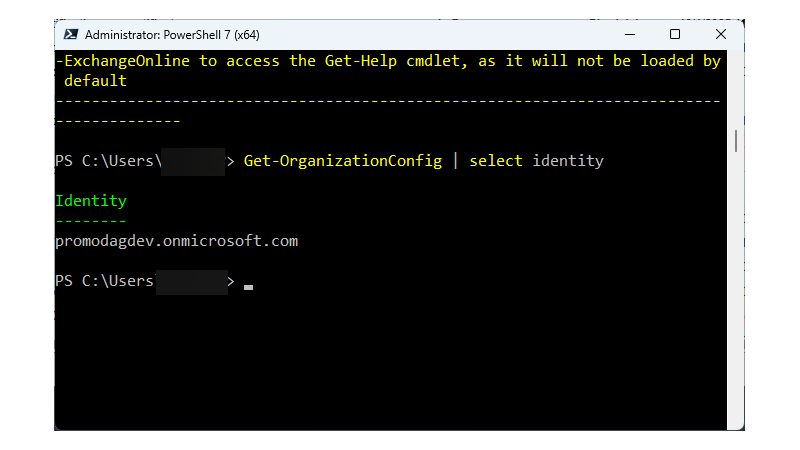The height and width of the screenshot is (450, 800).
Task: Click the redacted username on the last prompt line
Action: click(190, 282)
